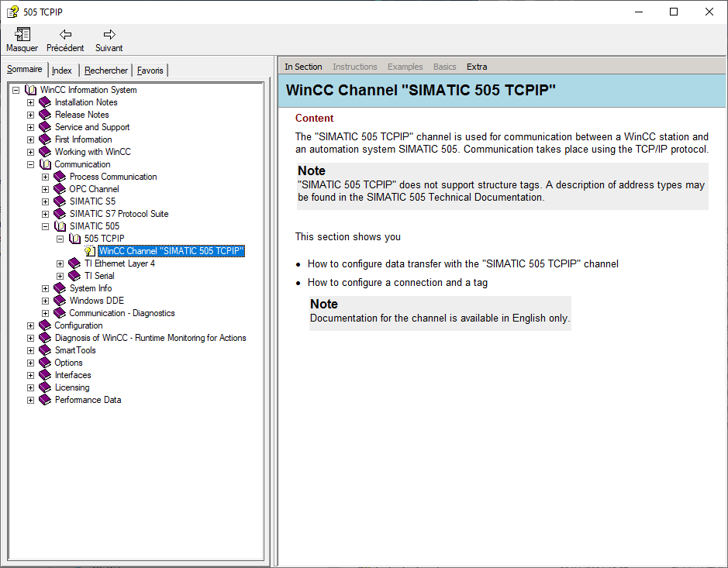Click the Masquer (hide) toolbar icon

22,34
